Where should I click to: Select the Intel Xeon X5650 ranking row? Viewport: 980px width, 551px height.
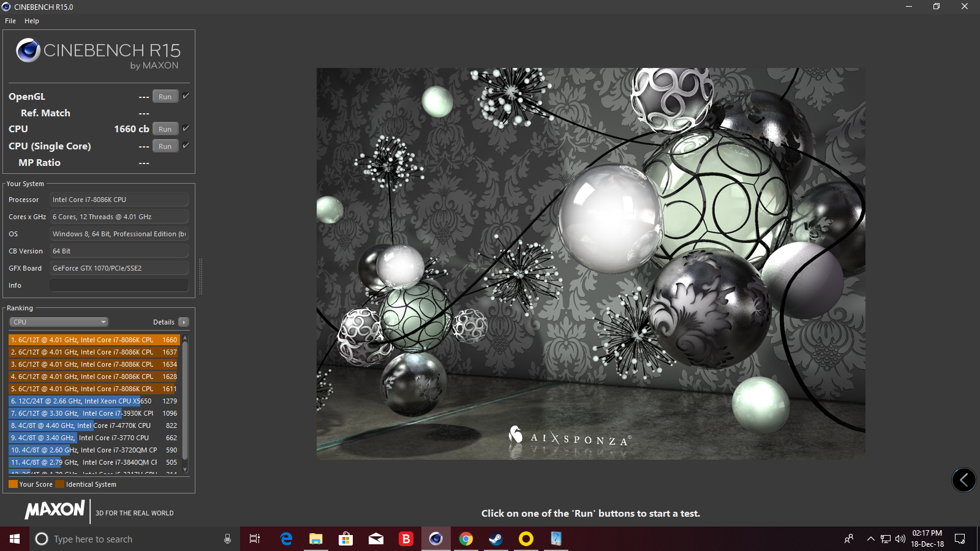tap(93, 401)
